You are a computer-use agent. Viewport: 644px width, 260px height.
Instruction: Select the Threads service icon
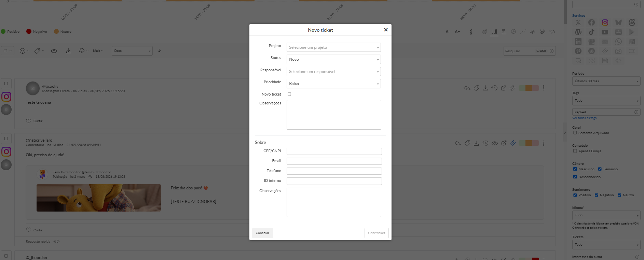(632, 23)
